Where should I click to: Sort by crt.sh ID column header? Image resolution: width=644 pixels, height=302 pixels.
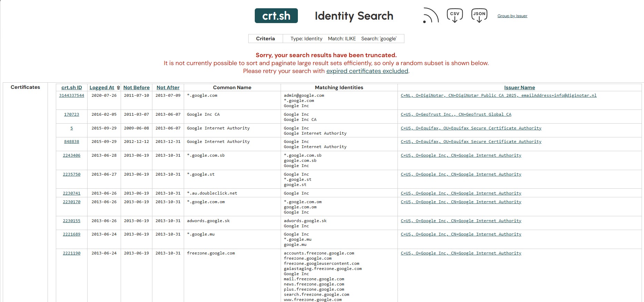coord(72,87)
